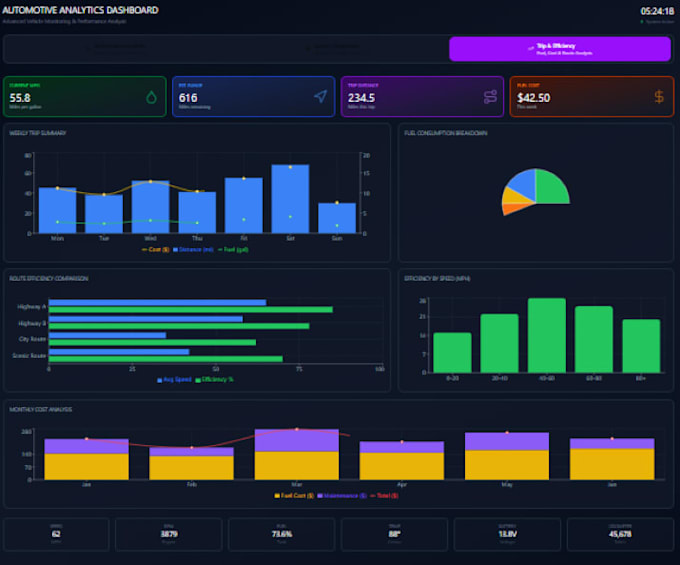The image size is (680, 565).
Task: Click the March bar in monthly cost analysis
Action: tap(297, 454)
